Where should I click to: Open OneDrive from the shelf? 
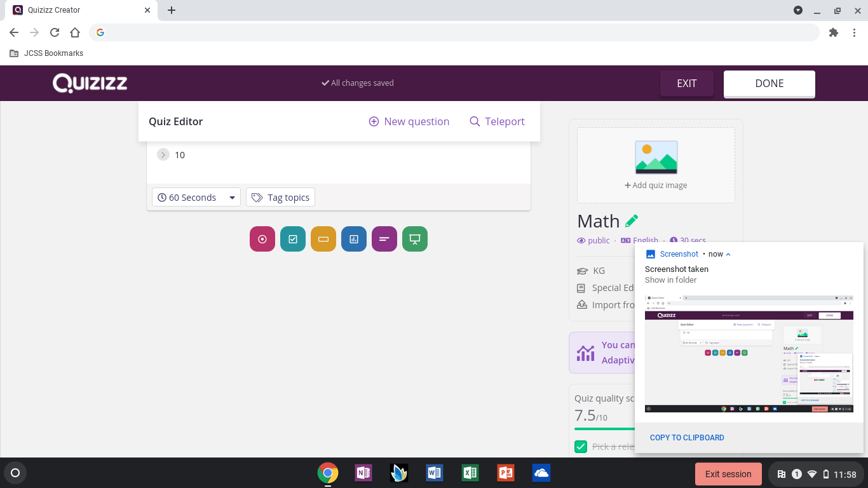pyautogui.click(x=541, y=473)
